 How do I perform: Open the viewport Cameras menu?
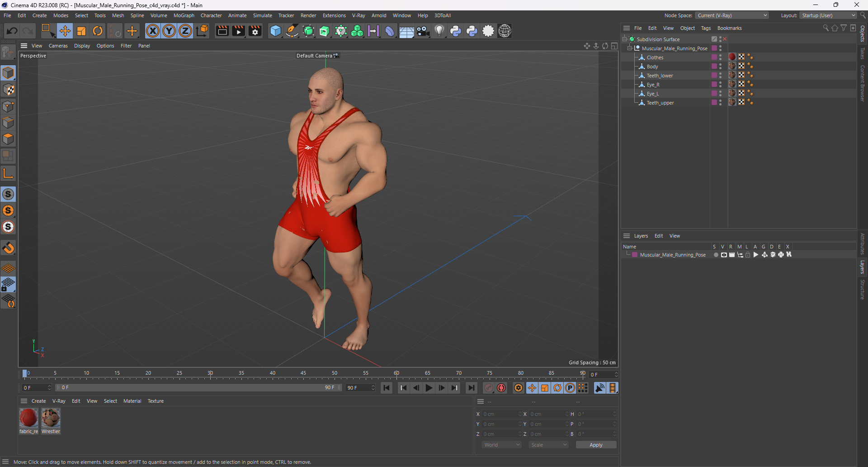pyautogui.click(x=58, y=46)
